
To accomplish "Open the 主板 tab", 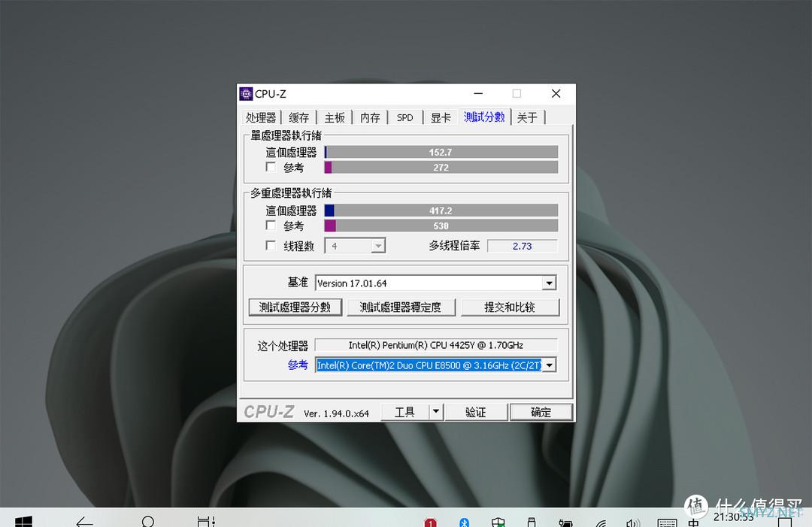I will click(x=335, y=117).
